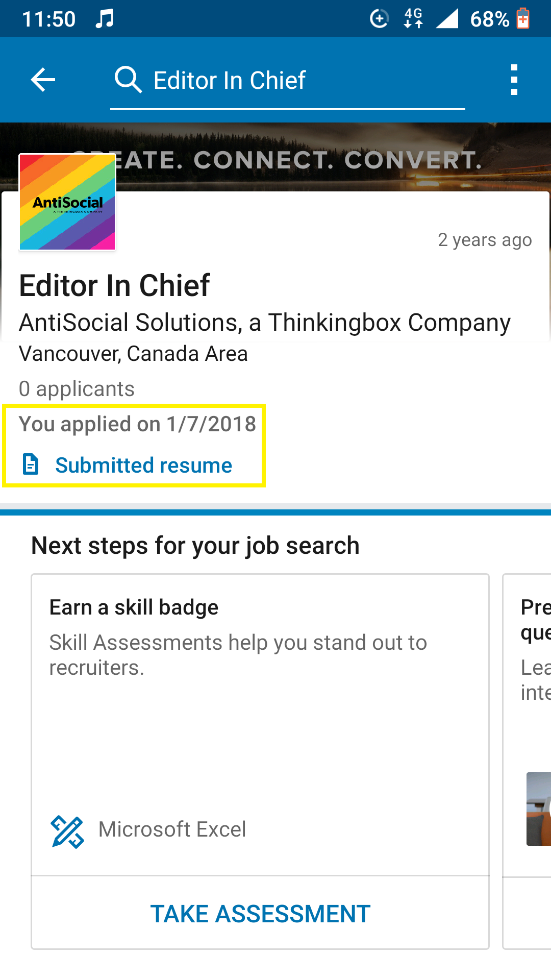Screen dimensions: 551x980
Task: Tap the Microsoft Excel assessment icon
Action: tap(67, 831)
